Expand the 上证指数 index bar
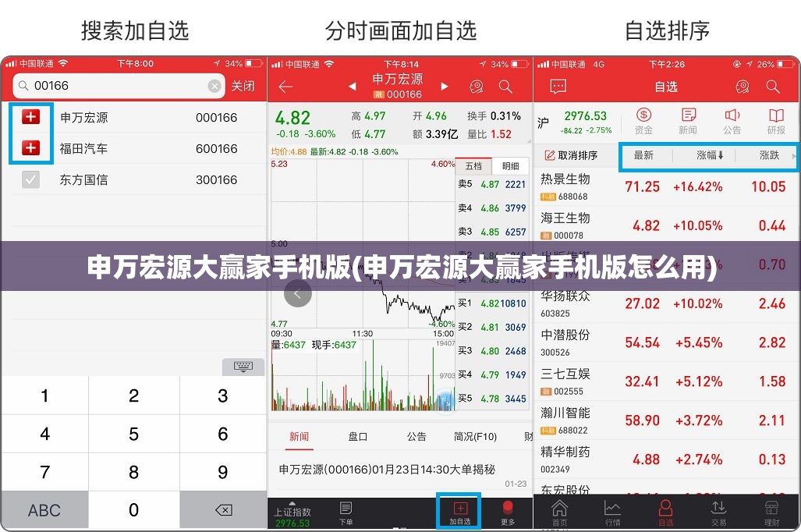 pos(292,513)
